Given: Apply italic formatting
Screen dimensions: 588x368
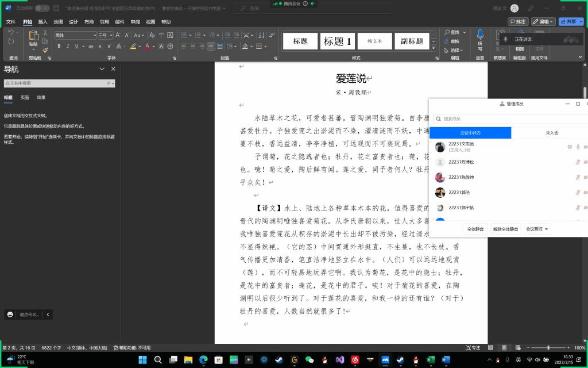Looking at the screenshot, I should (68, 46).
